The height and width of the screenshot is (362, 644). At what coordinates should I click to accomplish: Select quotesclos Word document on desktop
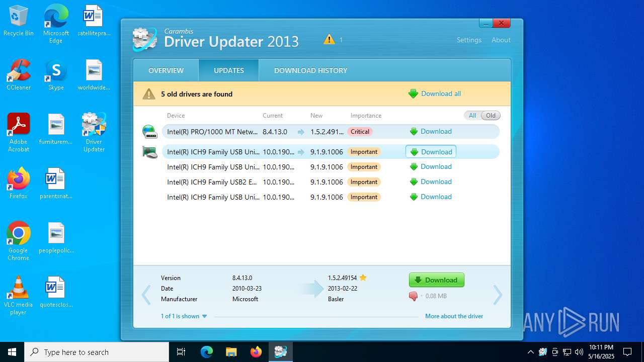[56, 292]
